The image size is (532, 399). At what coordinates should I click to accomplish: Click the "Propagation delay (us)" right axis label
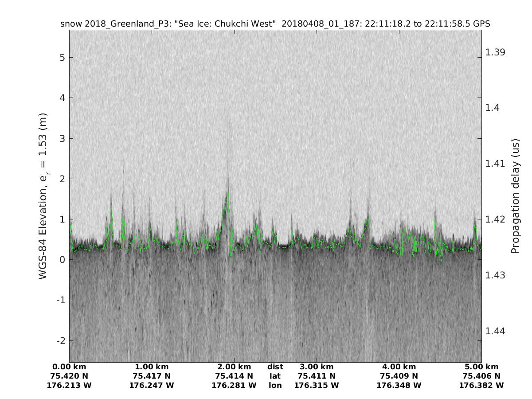(515, 196)
